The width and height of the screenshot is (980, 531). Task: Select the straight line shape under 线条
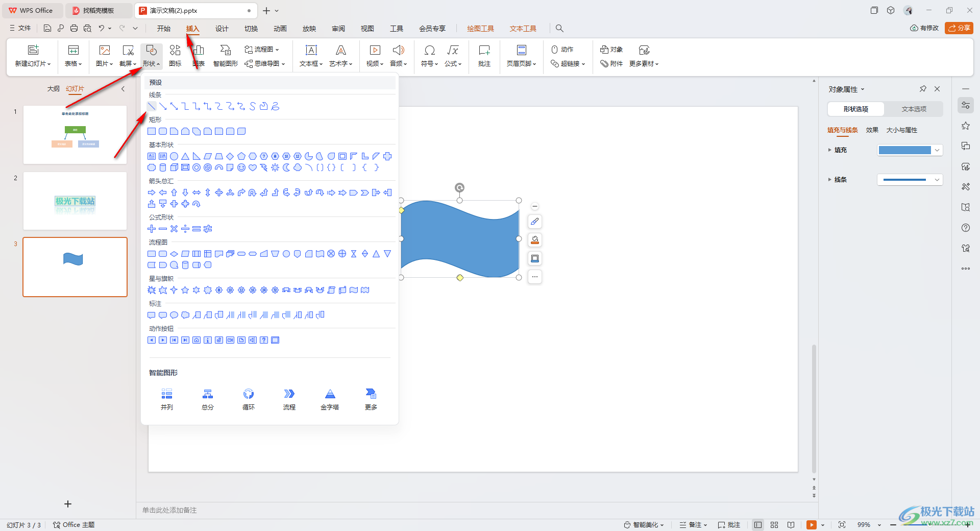[x=152, y=106]
